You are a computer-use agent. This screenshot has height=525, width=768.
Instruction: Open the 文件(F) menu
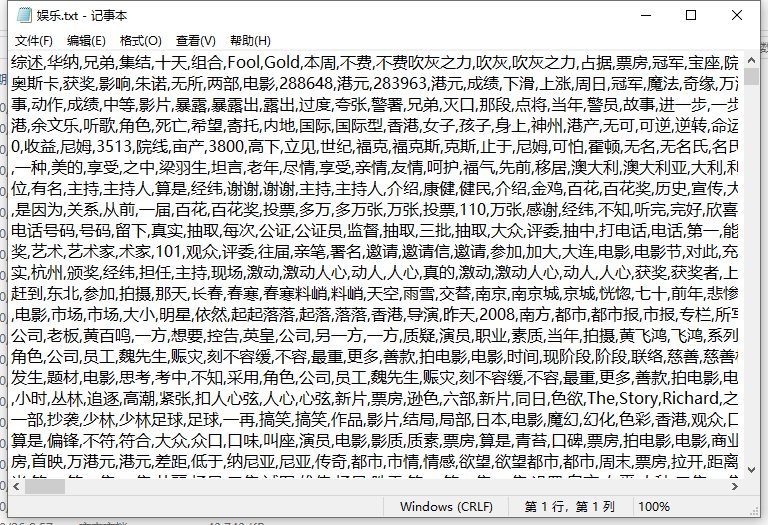(34, 41)
